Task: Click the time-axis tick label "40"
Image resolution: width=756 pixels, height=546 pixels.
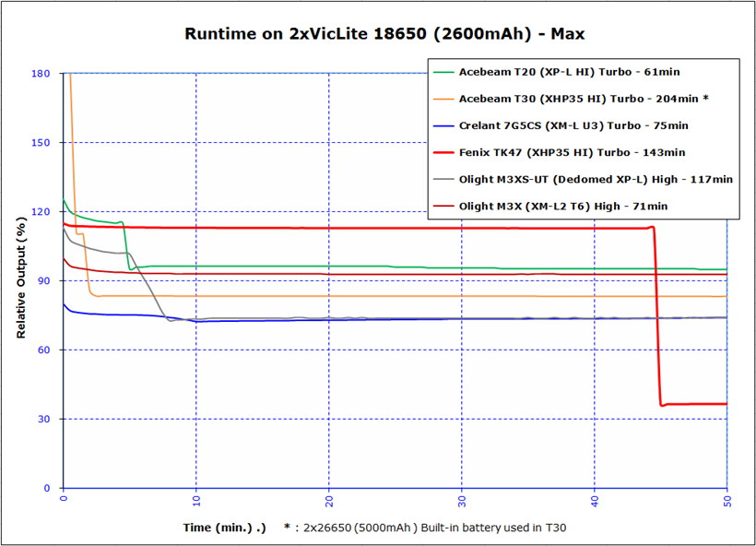Action: [x=595, y=501]
